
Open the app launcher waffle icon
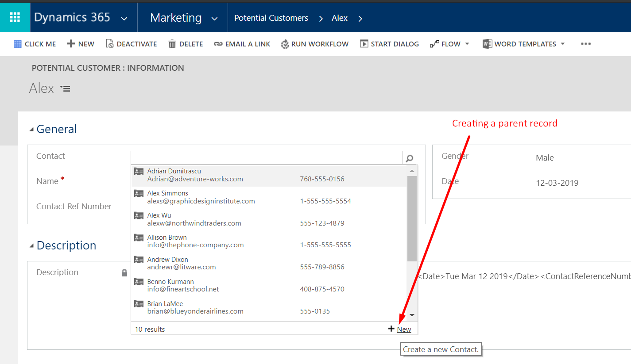[x=15, y=18]
